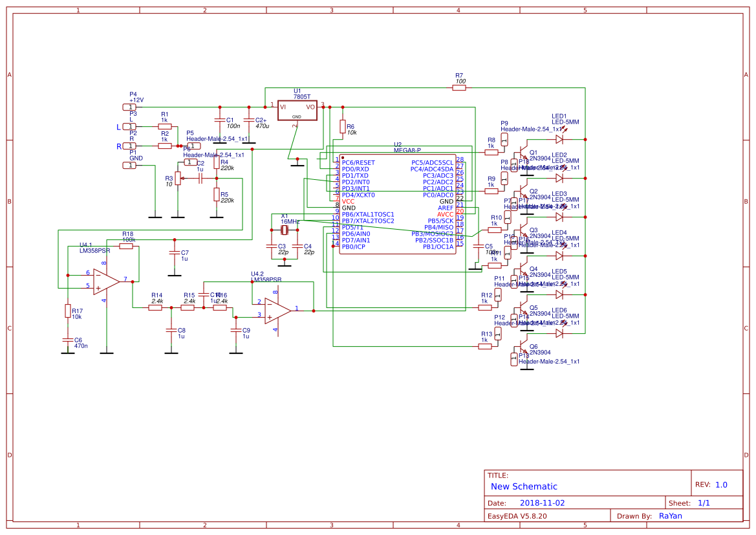
Task: Select op-amp U4.2 LM358PSR symbol
Action: 277,311
